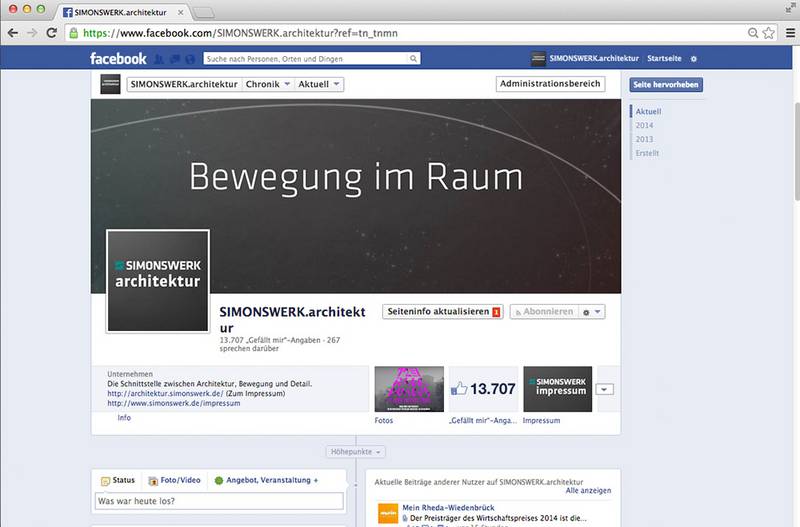Screen dimensions: 800x527
Task: Click the Abonnieren button
Action: click(544, 312)
